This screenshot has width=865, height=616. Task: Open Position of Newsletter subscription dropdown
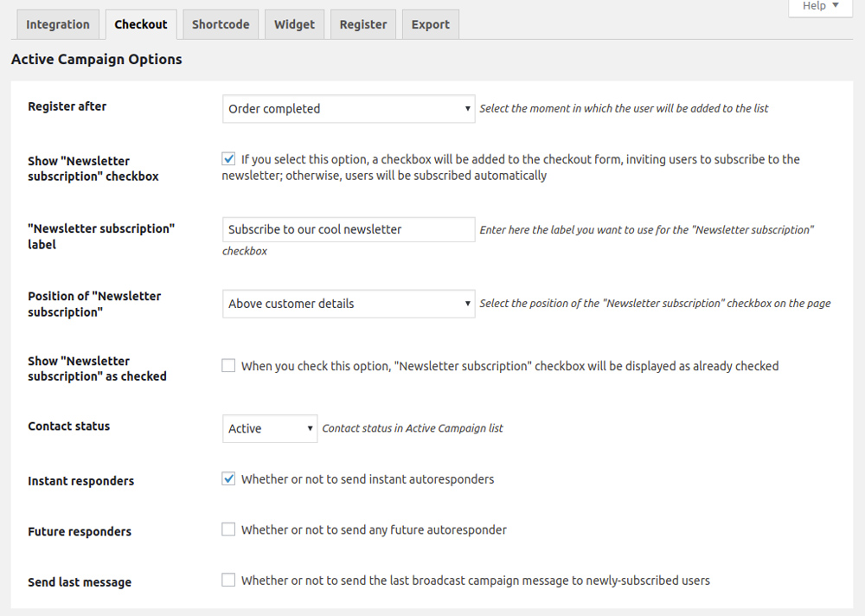(x=348, y=304)
